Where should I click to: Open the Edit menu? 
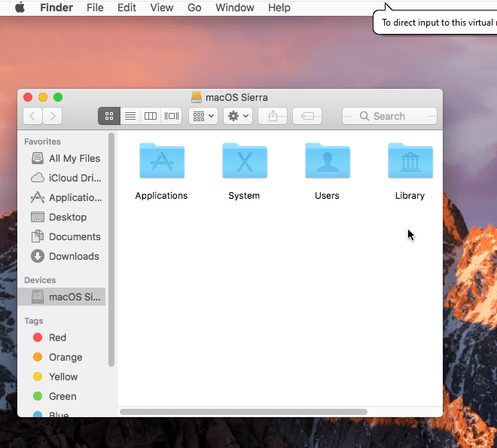pyautogui.click(x=127, y=8)
